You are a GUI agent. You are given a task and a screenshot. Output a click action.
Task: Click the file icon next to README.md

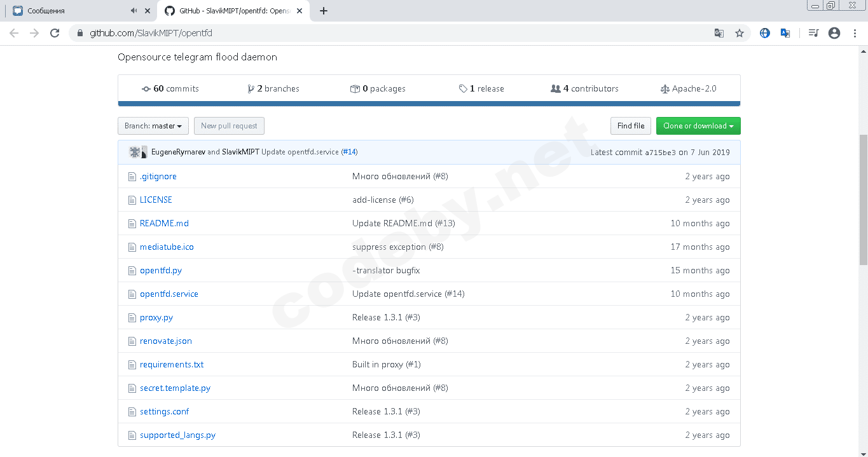pos(132,224)
